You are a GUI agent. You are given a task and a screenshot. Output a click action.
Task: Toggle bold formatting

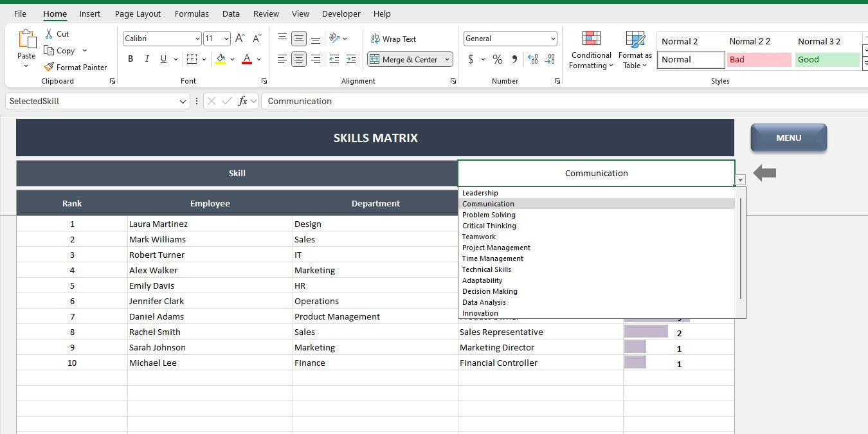pos(131,59)
